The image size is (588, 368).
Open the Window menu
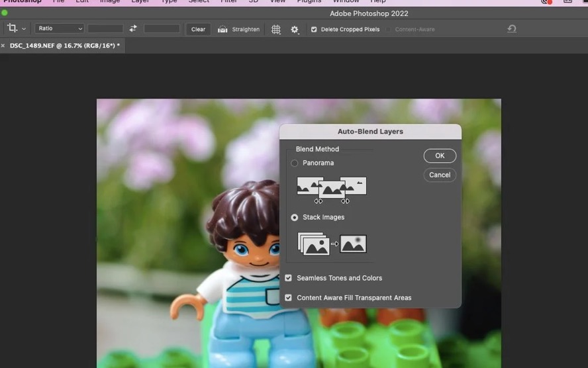coord(346,1)
